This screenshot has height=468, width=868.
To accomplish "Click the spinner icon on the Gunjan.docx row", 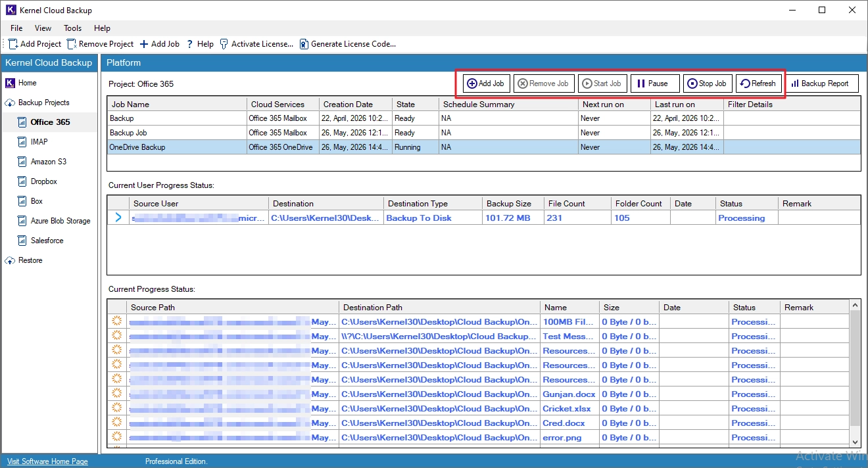I will pos(117,394).
